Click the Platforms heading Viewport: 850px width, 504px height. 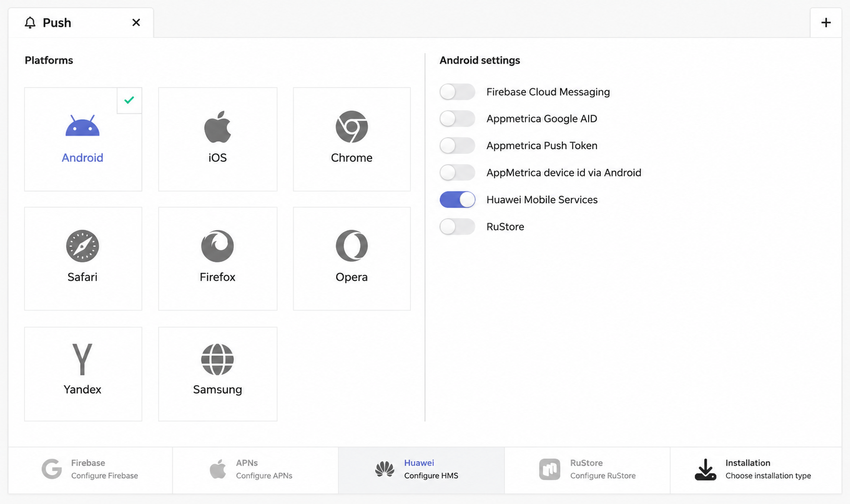click(49, 60)
